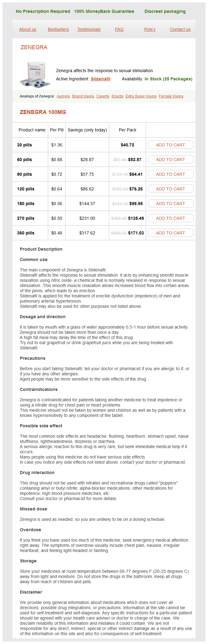The width and height of the screenshot is (208, 644).
Task: Open the Contact us page
Action: point(180,29)
